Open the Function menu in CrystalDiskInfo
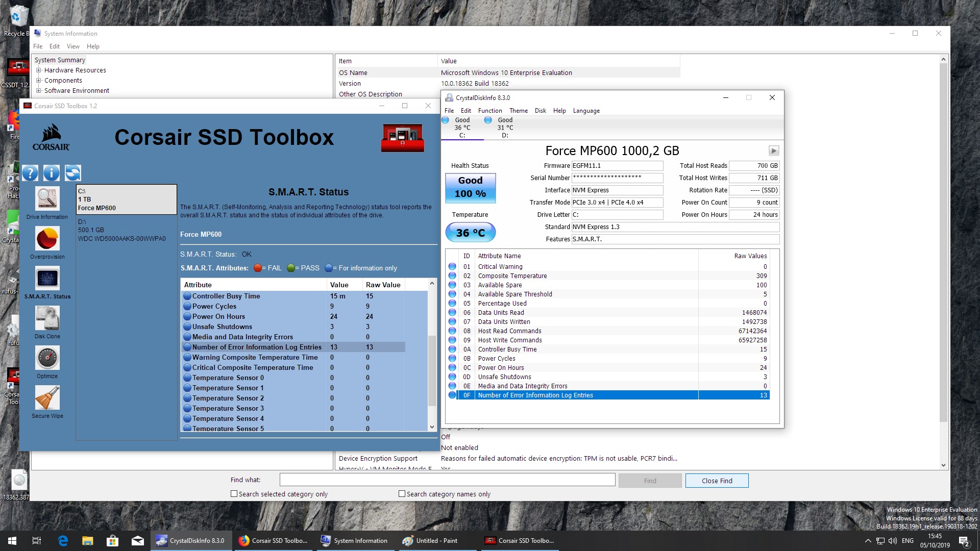 489,111
